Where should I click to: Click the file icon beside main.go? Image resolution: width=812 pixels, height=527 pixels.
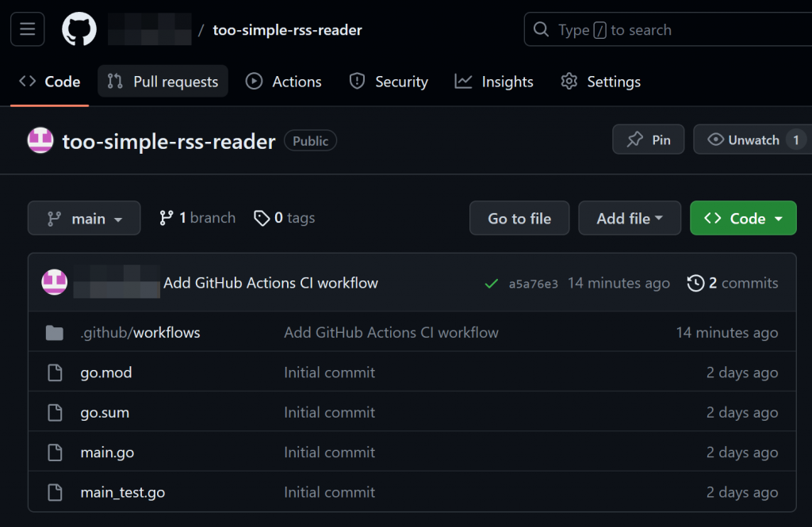[x=55, y=453]
